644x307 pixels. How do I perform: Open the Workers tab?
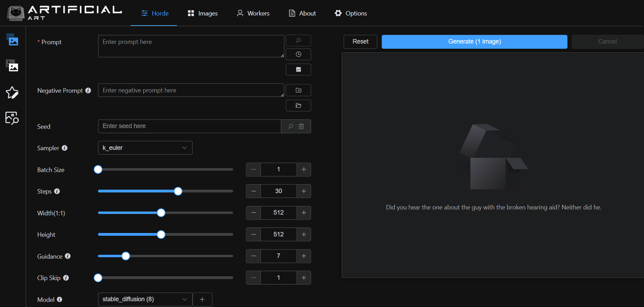(x=253, y=13)
